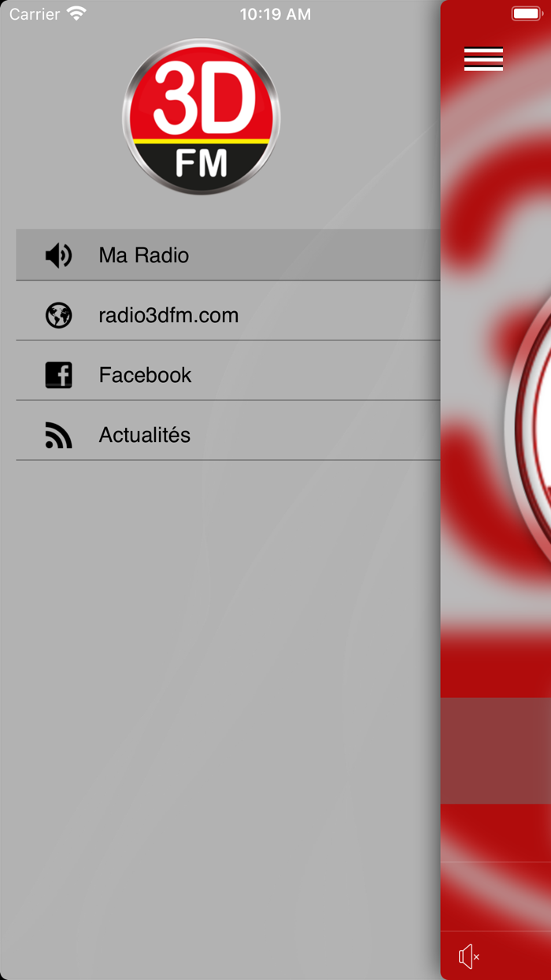The width and height of the screenshot is (551, 980).
Task: Tap the Wi-Fi status icon
Action: 76,13
